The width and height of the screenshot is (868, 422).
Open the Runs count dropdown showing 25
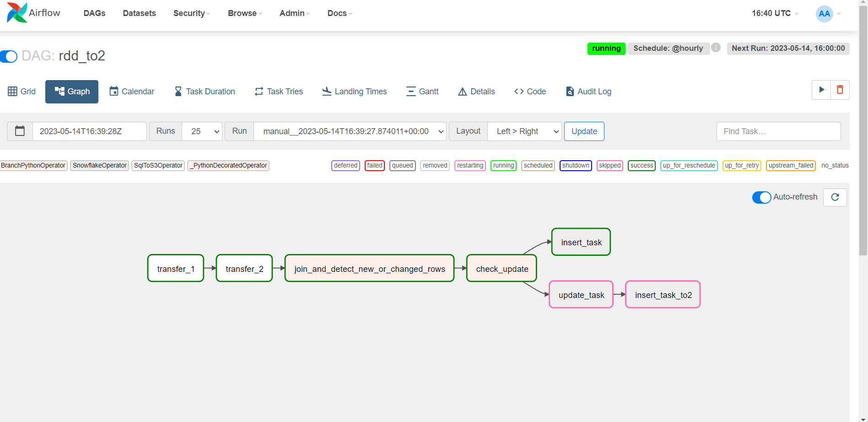coord(202,131)
